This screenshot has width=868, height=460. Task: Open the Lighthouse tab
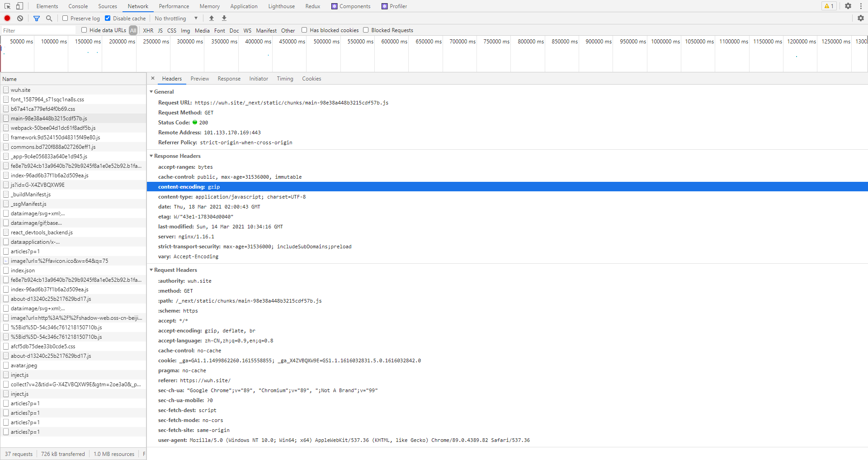click(282, 6)
